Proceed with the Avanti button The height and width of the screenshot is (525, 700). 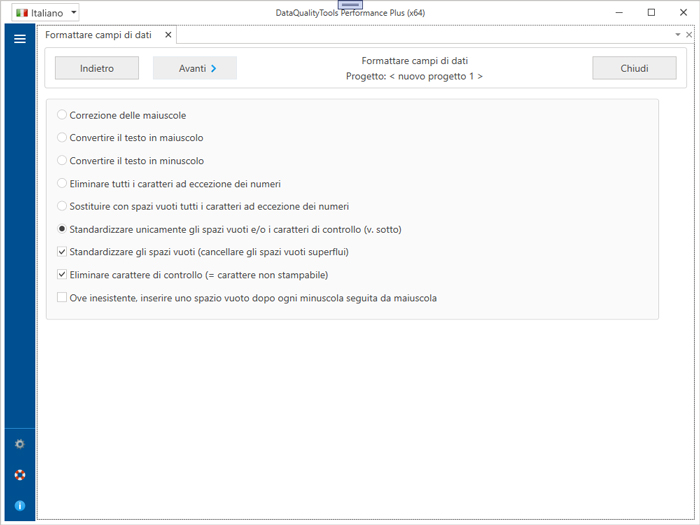pyautogui.click(x=195, y=68)
